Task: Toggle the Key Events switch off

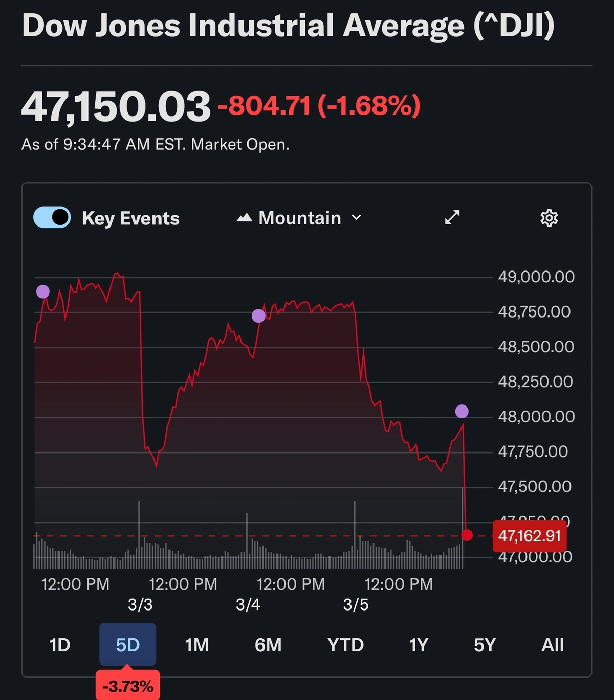Action: pyautogui.click(x=52, y=217)
